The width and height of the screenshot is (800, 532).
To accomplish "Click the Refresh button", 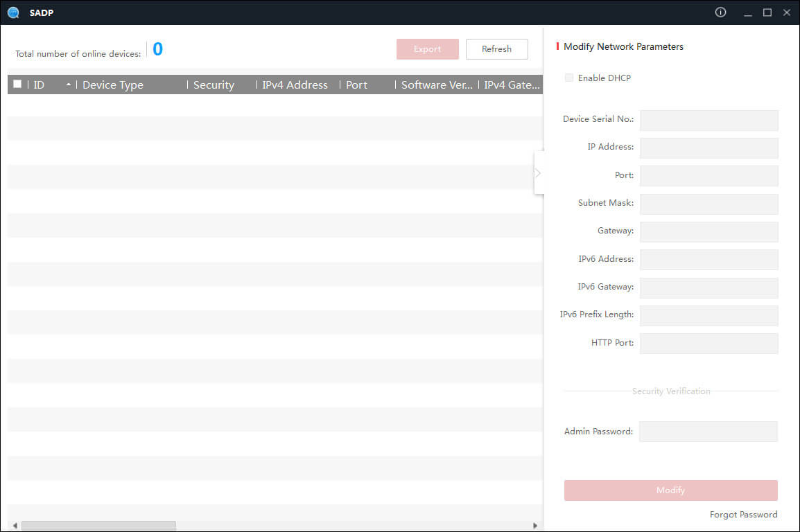I will point(496,49).
